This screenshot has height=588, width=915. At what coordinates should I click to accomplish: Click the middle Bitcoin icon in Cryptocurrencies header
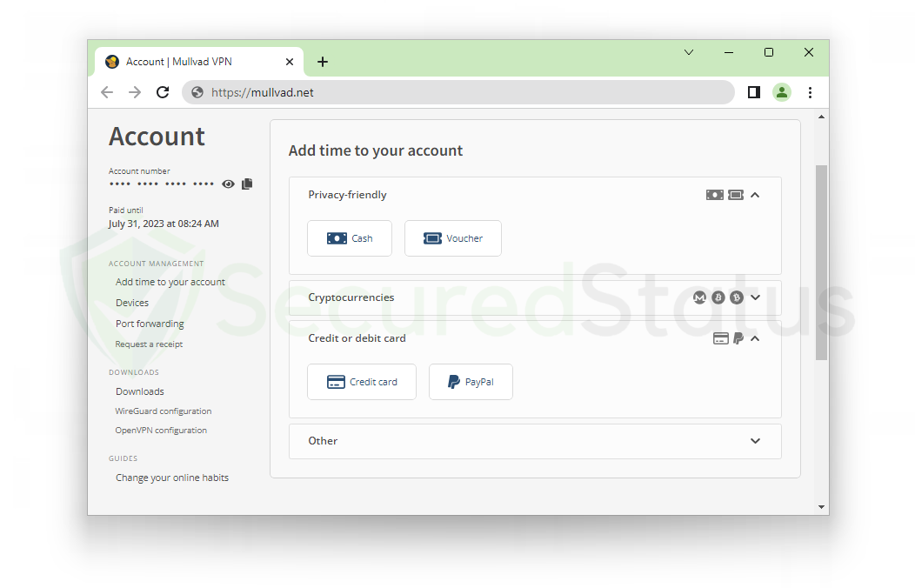(x=718, y=297)
